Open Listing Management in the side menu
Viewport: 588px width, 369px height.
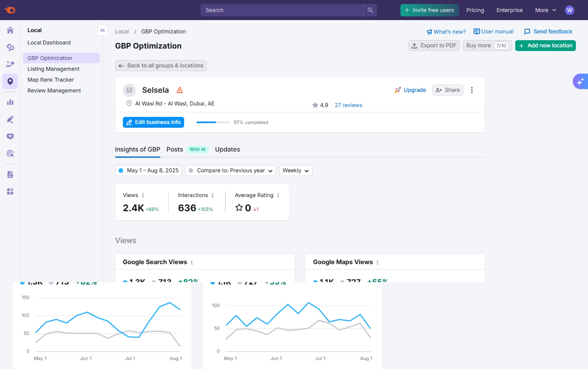tap(53, 69)
